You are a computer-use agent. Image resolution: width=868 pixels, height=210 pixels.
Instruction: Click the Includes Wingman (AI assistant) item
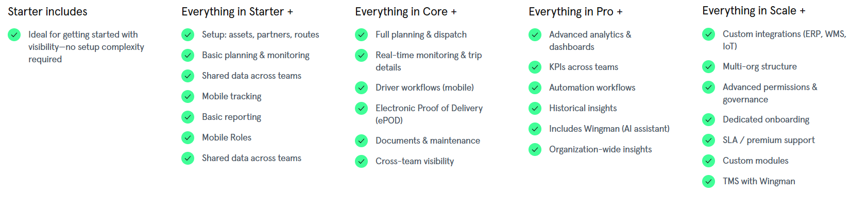point(609,129)
